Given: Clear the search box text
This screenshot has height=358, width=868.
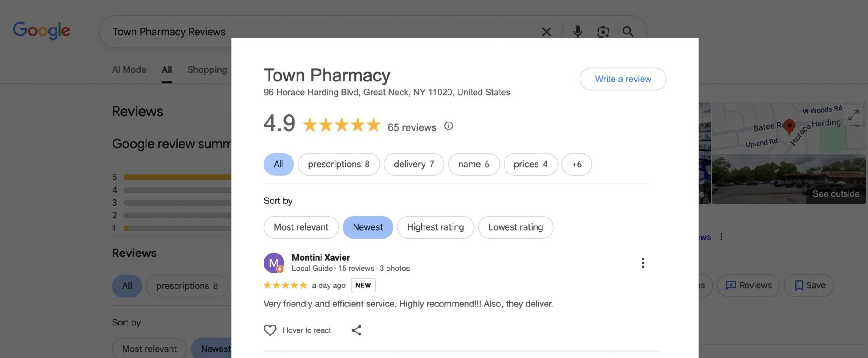Looking at the screenshot, I should 546,32.
